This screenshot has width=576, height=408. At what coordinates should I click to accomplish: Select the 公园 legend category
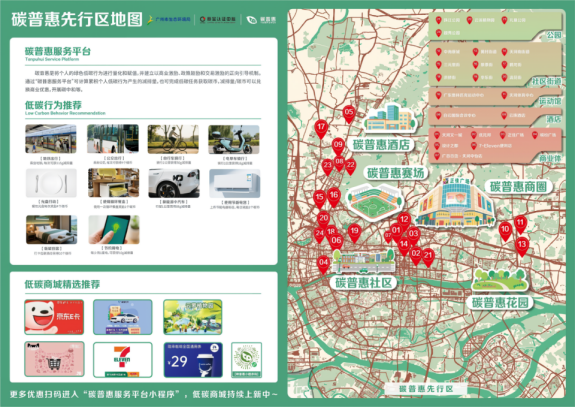pos(554,35)
